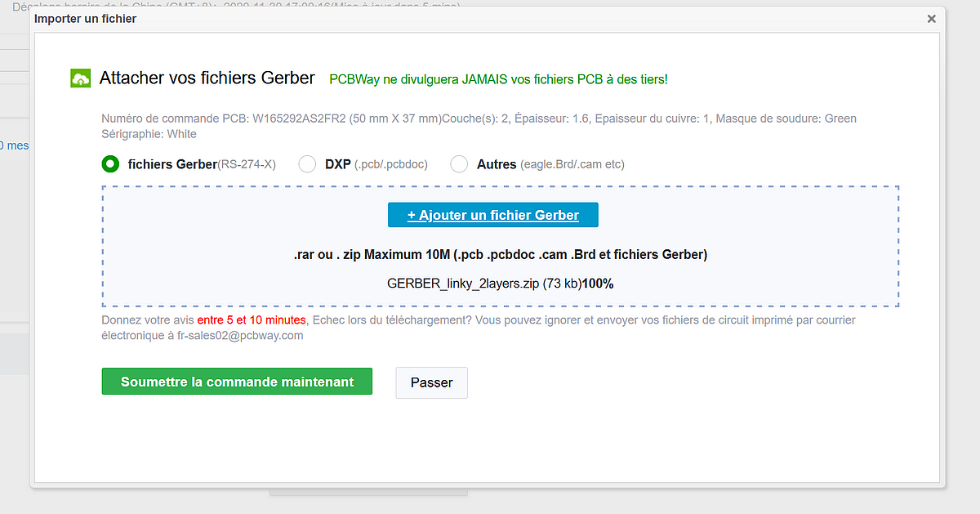Viewport: 980px width, 514px height.
Task: Click the Sérigraphie: White text
Action: click(x=149, y=133)
